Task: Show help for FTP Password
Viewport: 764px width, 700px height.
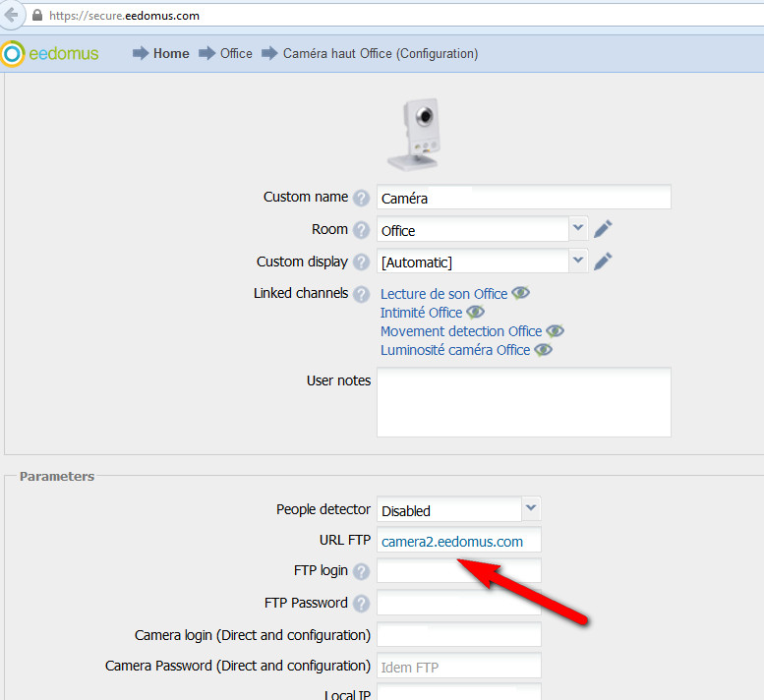Action: tap(361, 604)
